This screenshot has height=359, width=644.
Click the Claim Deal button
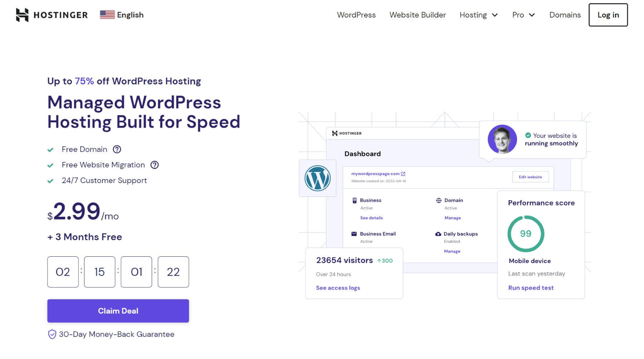(118, 311)
